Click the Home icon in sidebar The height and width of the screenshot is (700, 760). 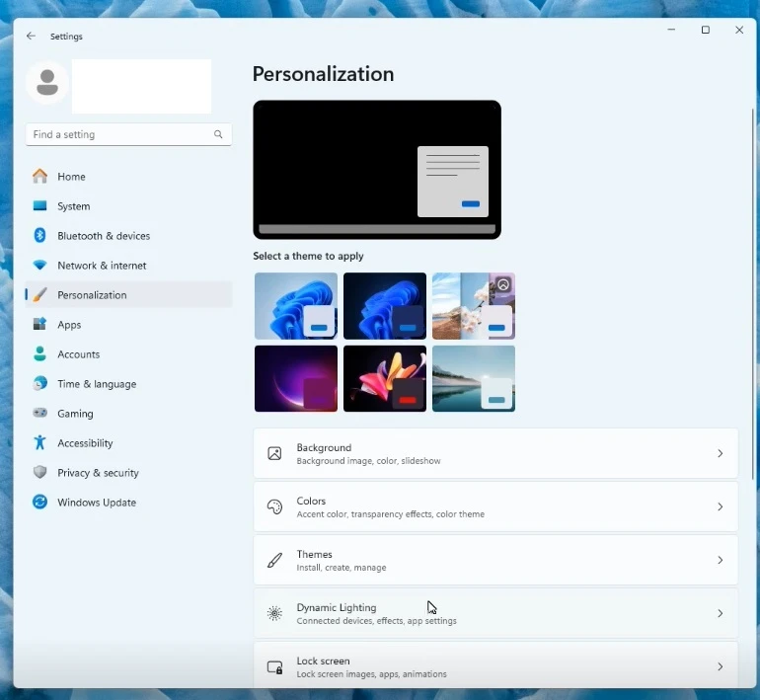point(39,177)
